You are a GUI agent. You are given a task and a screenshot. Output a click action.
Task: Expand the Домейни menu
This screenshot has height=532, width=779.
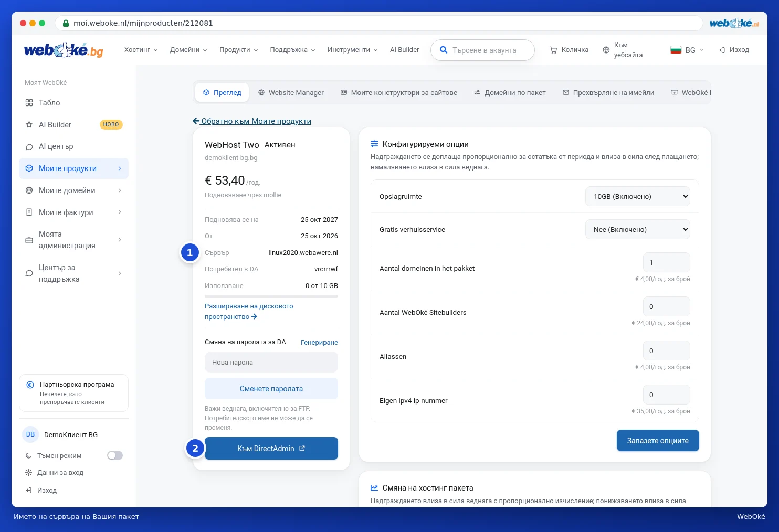188,50
